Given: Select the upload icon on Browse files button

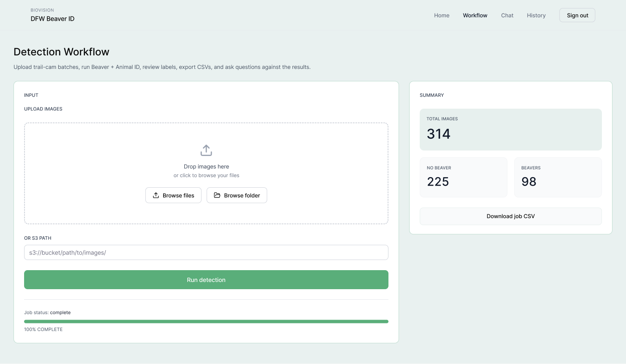Looking at the screenshot, I should [156, 195].
